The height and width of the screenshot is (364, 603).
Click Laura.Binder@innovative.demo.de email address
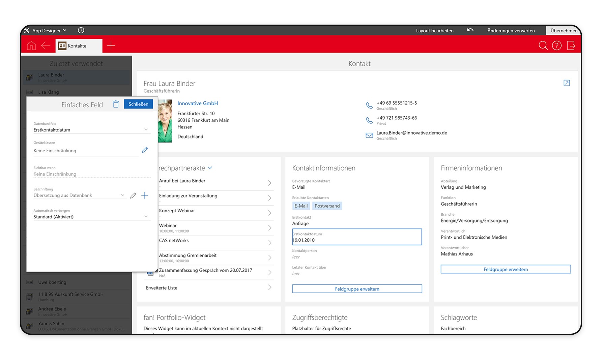tap(412, 133)
